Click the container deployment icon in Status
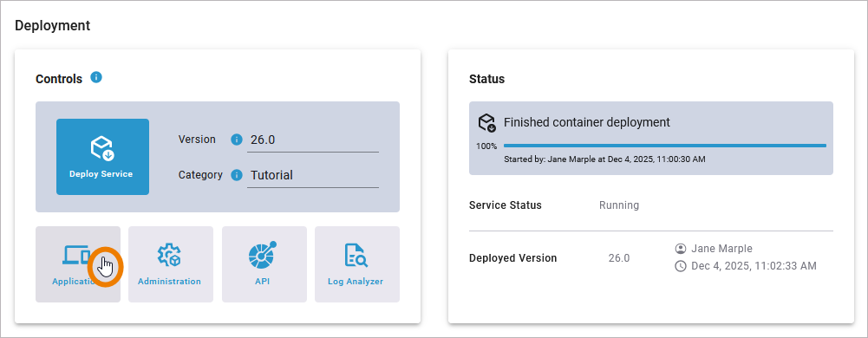Screen dimensions: 868x338 coord(486,123)
